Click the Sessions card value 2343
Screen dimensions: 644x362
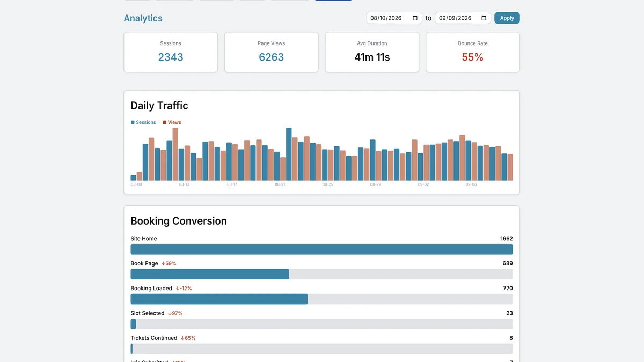coord(171,57)
